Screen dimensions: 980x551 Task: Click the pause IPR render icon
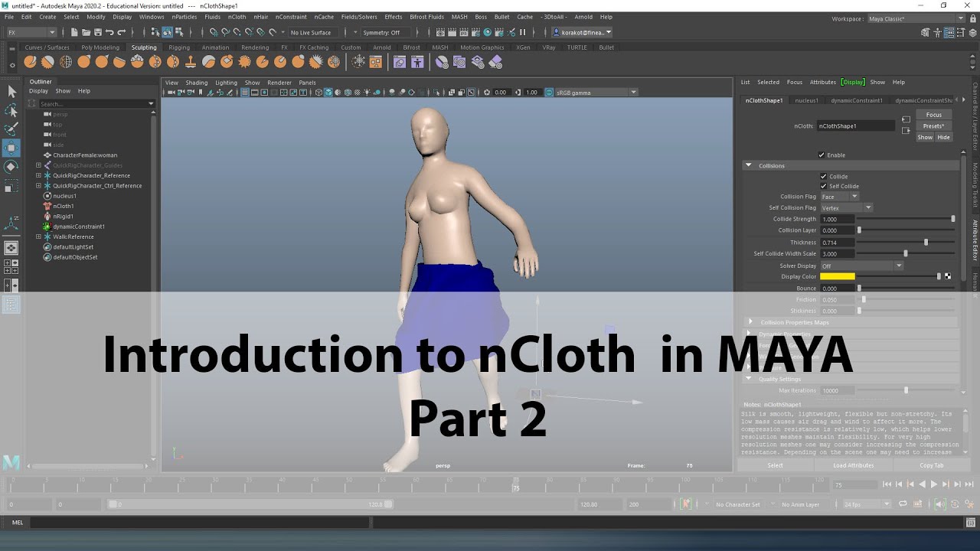point(523,32)
